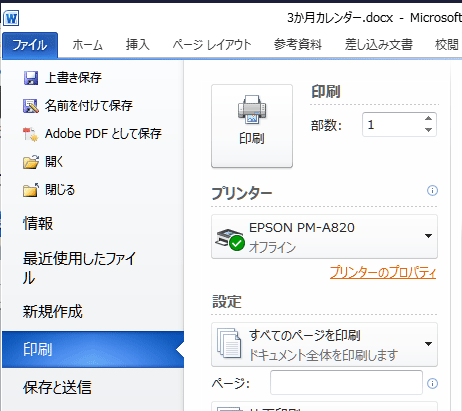Click the 開く open folder icon
Screen dimensions: 462x411
31,162
